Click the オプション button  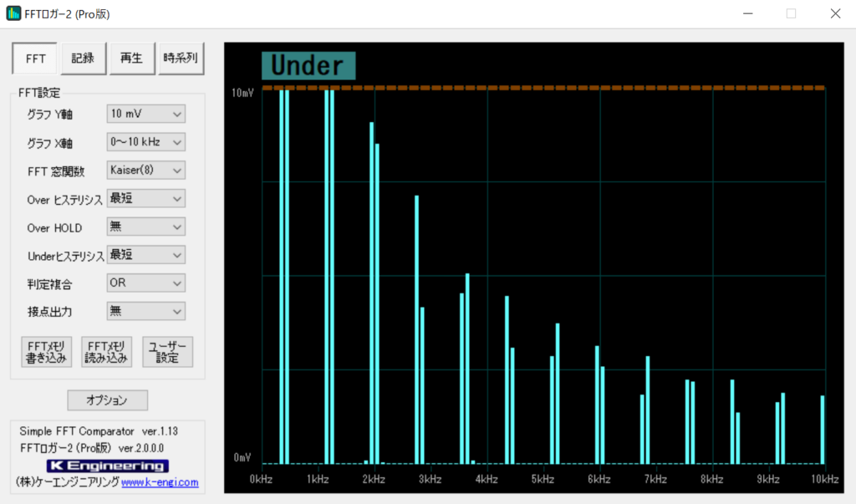coord(107,400)
